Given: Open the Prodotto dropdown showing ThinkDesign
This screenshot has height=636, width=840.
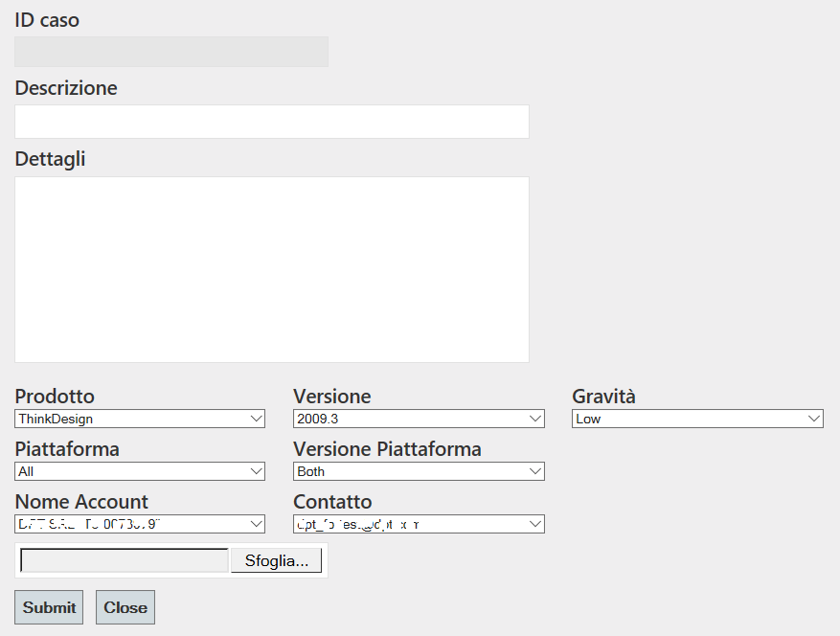Looking at the screenshot, I should click(x=140, y=419).
